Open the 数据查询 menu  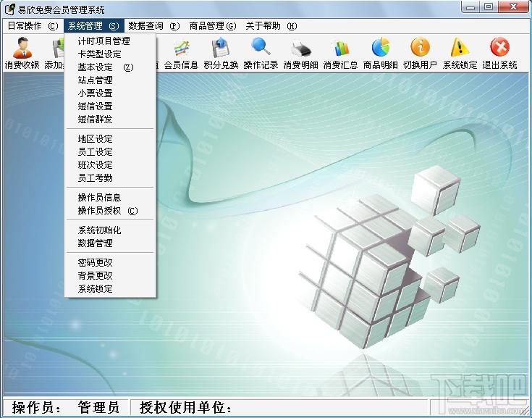pyautogui.click(x=154, y=26)
